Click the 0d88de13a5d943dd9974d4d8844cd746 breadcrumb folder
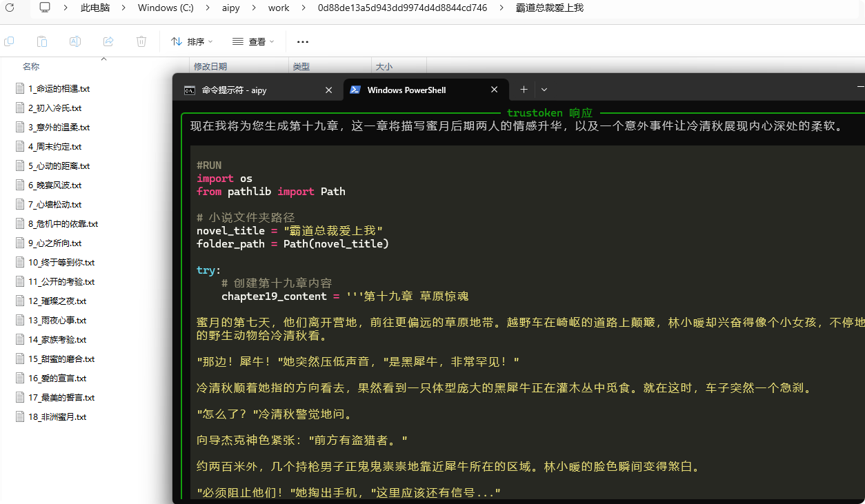The width and height of the screenshot is (865, 504). [x=402, y=8]
